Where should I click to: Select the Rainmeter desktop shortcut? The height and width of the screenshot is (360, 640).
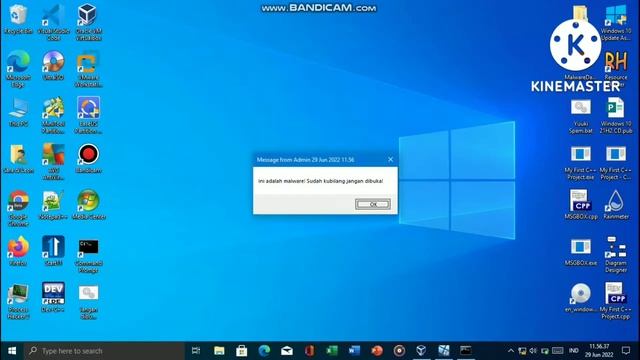(x=616, y=205)
